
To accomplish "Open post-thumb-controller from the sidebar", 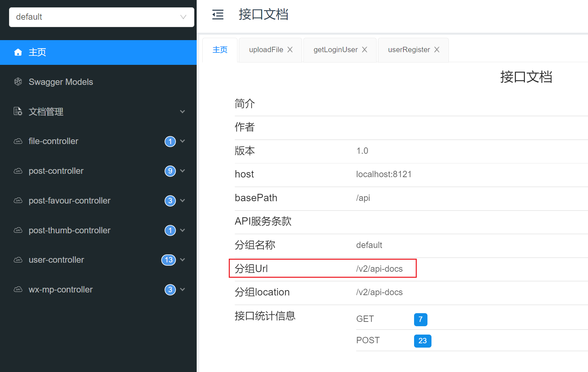I will pos(69,230).
